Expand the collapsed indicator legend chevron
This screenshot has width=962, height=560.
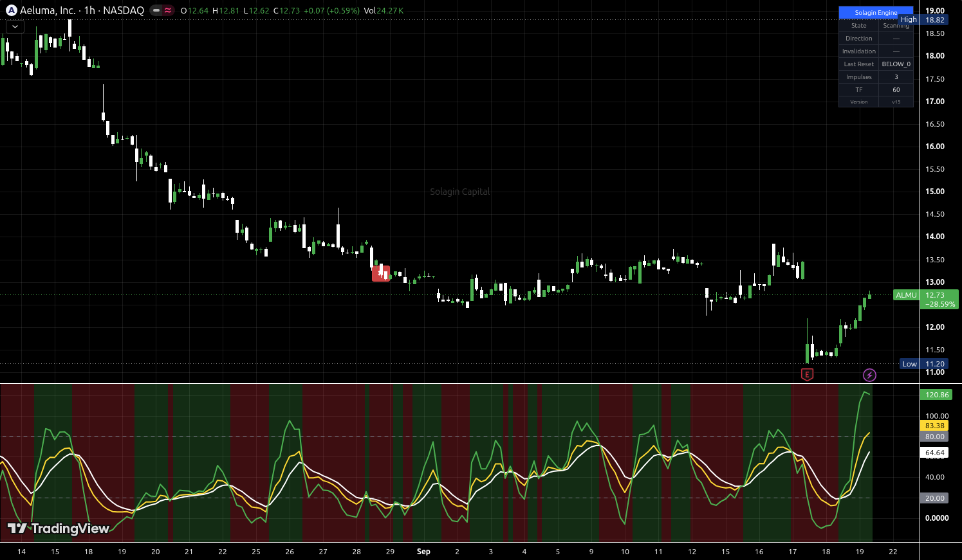click(15, 27)
